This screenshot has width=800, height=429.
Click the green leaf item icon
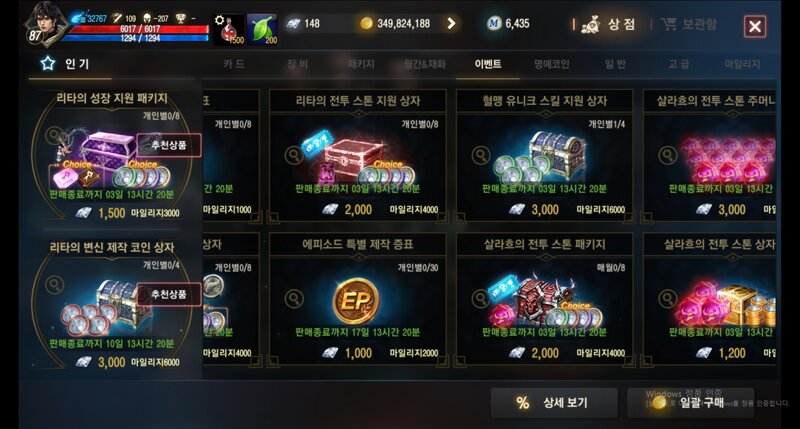pyautogui.click(x=262, y=30)
